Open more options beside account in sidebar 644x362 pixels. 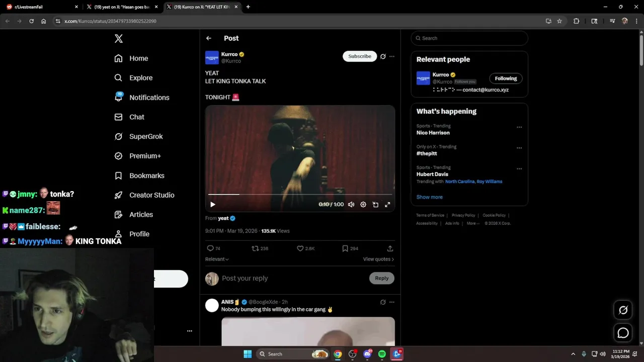click(190, 331)
